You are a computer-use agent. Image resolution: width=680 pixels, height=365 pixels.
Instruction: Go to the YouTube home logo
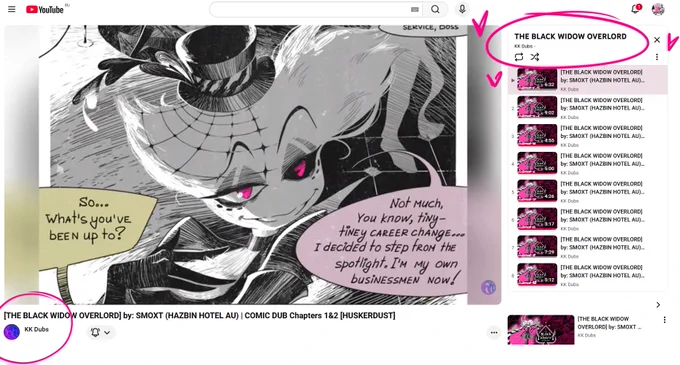pos(45,9)
